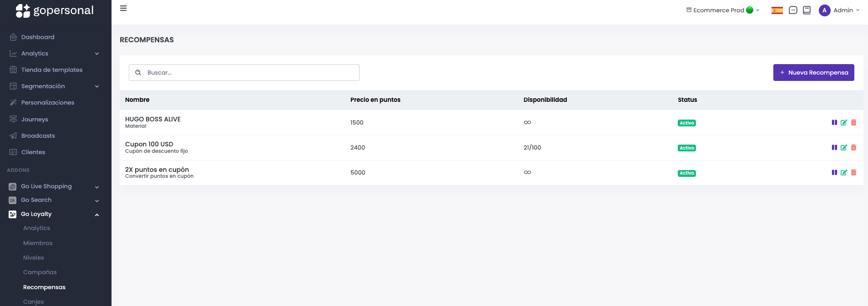Screen dimensions: 868x306
Task: Edit the HUGO BOSS ALIVE reward
Action: (x=843, y=123)
